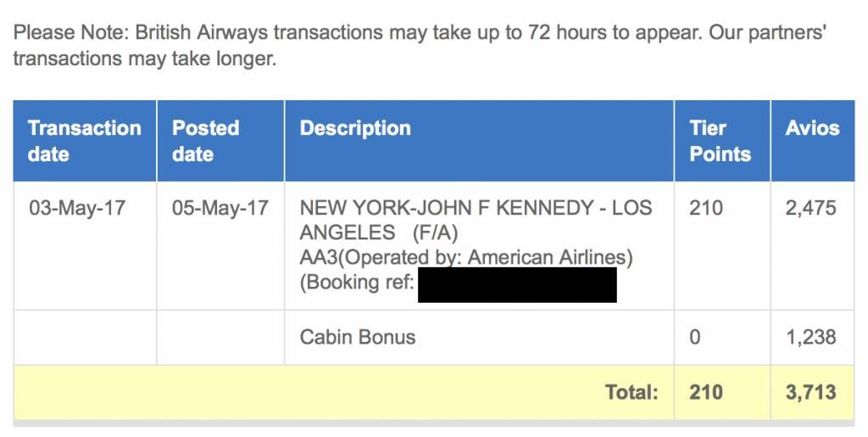Viewport: 868px width, 437px height.
Task: Click the Total label in yellow row
Action: (x=632, y=392)
